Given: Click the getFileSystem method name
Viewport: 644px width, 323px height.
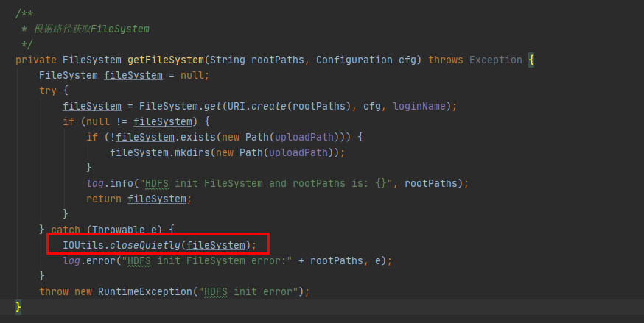Looking at the screenshot, I should 166,60.
